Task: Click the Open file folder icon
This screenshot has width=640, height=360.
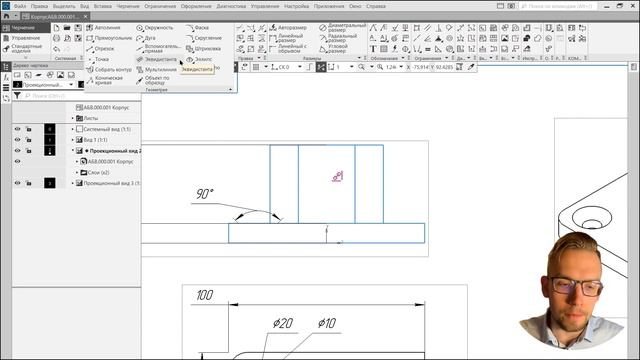Action: (x=67, y=28)
